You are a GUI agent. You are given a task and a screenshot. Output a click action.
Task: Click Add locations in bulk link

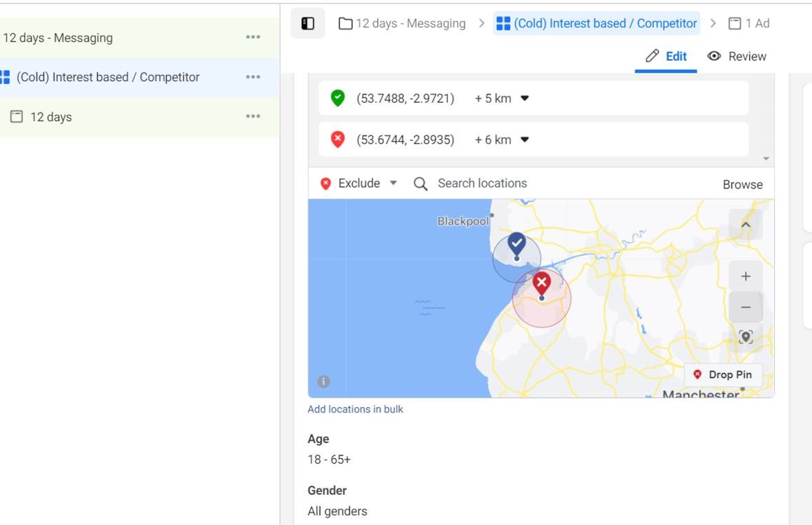point(355,409)
